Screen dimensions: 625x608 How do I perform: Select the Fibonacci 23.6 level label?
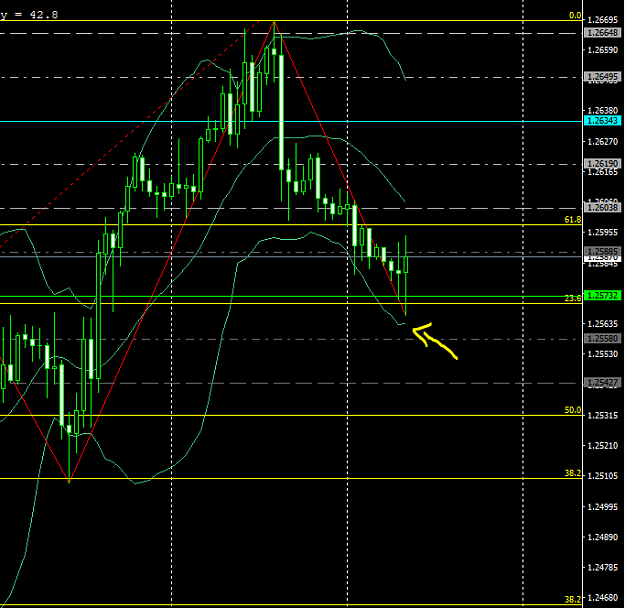click(573, 298)
